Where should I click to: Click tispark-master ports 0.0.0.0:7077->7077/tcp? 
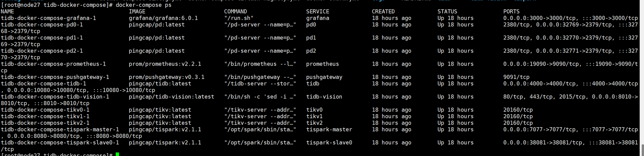(540, 130)
